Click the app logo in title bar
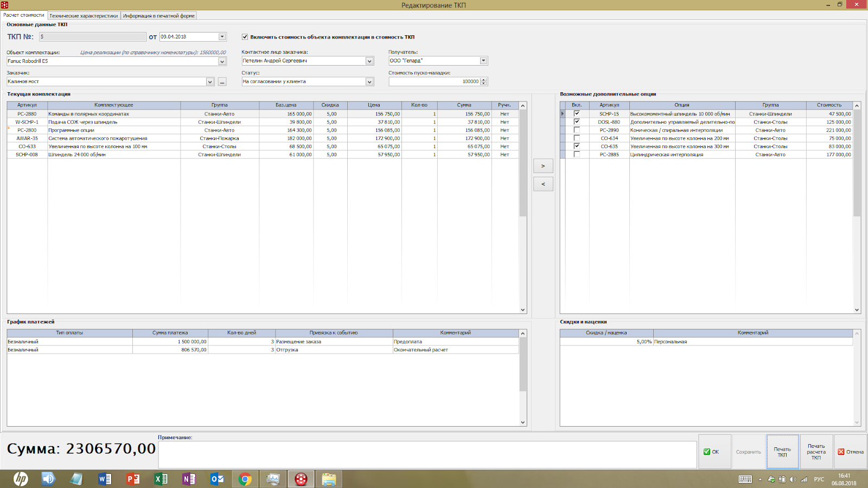This screenshot has width=868, height=488. click(5, 5)
